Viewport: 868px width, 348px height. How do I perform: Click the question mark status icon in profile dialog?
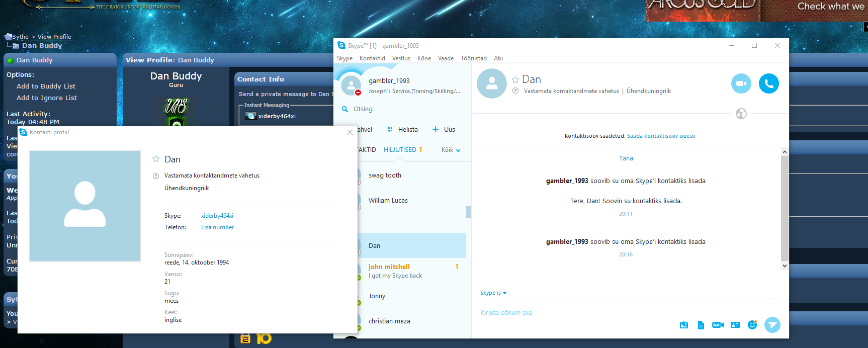[156, 176]
